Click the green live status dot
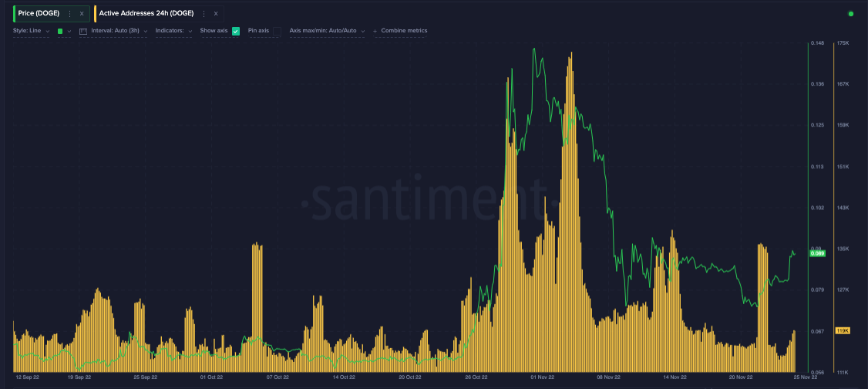Image resolution: width=868 pixels, height=389 pixels. tap(851, 13)
